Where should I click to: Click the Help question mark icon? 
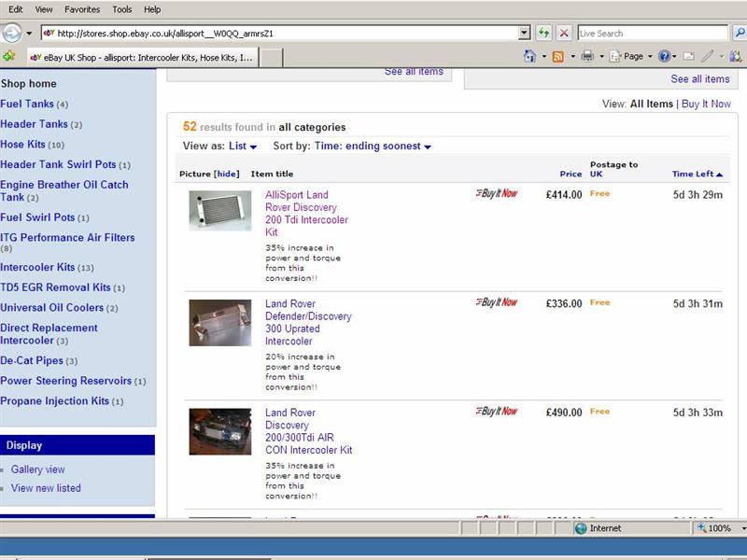coord(664,56)
